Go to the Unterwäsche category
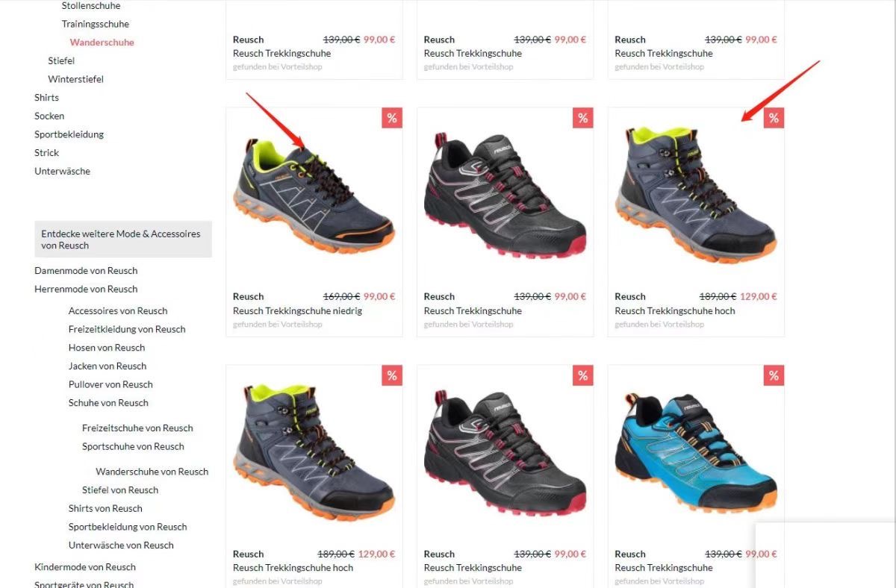Viewport: 896px width, 588px height. coord(62,171)
